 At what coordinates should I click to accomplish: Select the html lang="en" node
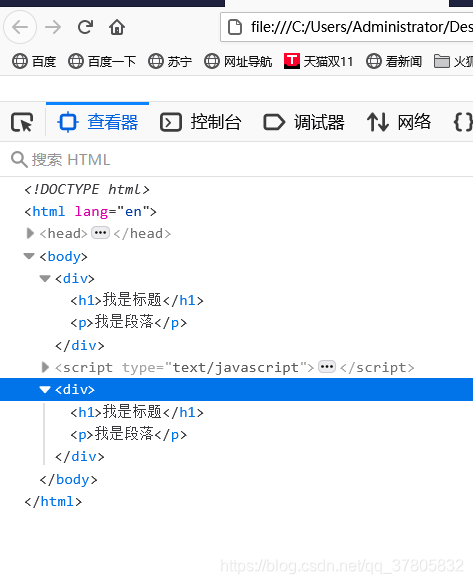91,212
